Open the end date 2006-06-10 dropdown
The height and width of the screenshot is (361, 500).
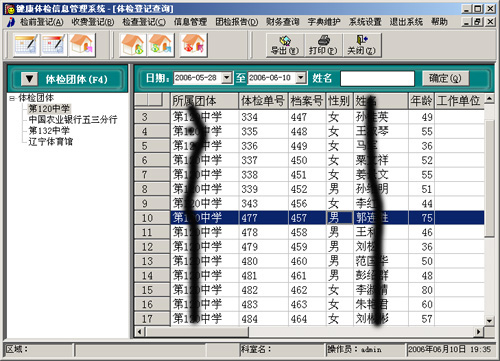pos(301,78)
